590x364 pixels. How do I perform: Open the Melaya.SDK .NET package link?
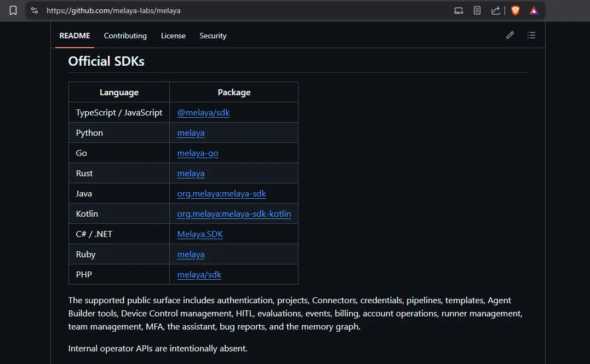(200, 234)
